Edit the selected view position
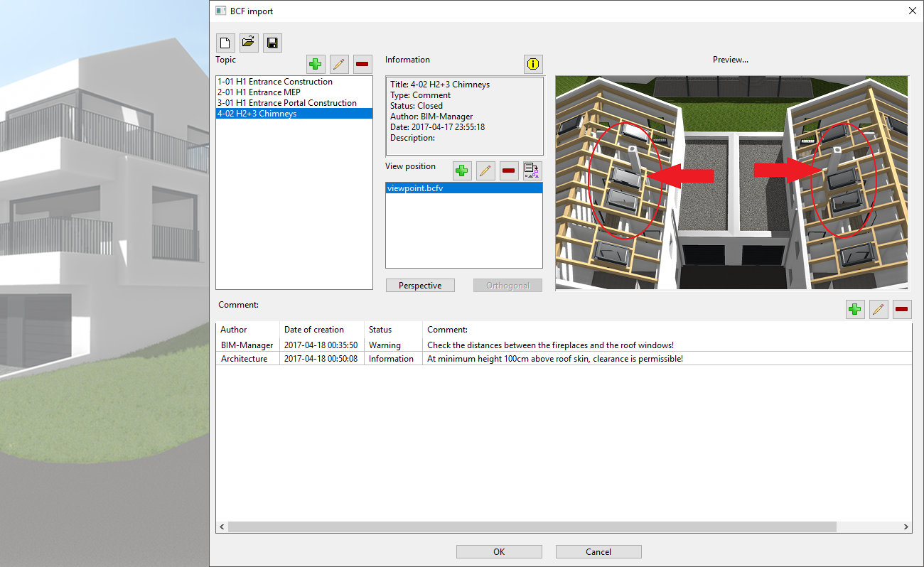Screen dimensions: 924x567 pos(485,171)
